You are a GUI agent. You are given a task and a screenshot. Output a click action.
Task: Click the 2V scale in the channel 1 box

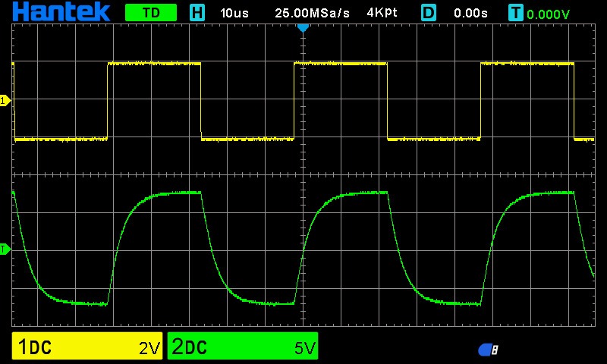pyautogui.click(x=149, y=348)
